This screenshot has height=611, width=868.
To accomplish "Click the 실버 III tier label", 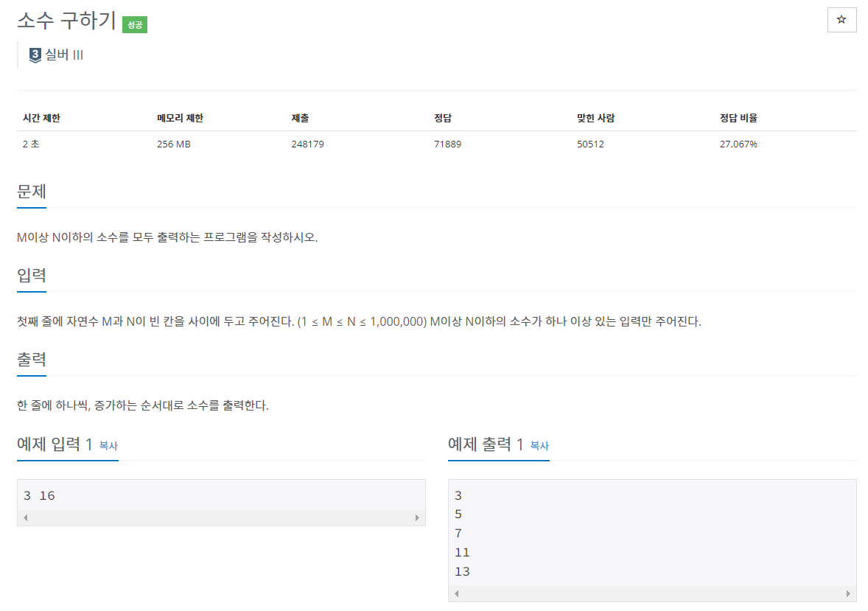I will pyautogui.click(x=63, y=55).
